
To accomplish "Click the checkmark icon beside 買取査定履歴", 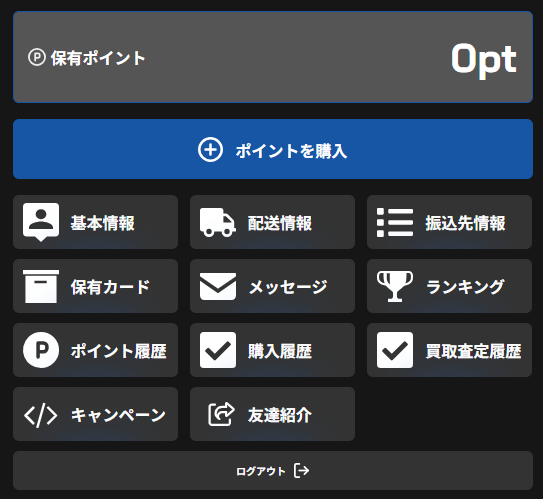I will tap(395, 350).
